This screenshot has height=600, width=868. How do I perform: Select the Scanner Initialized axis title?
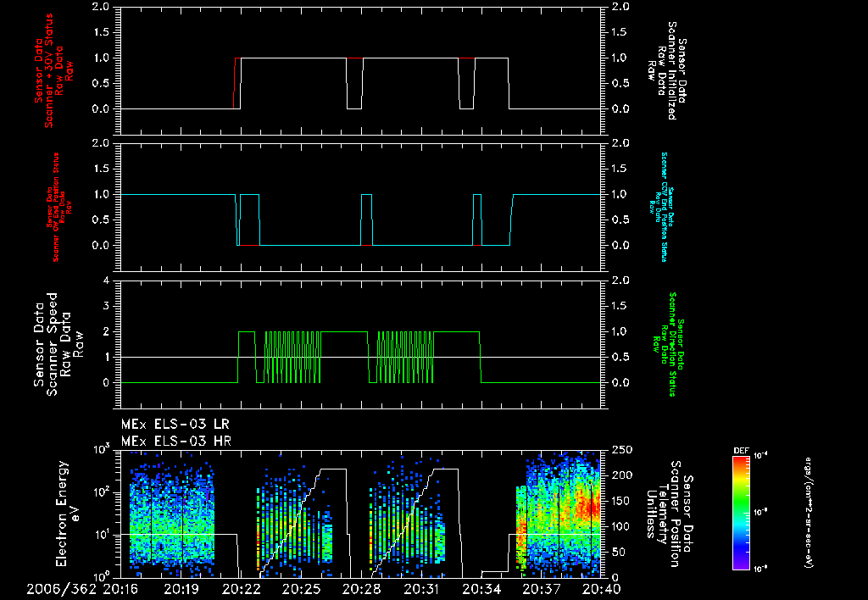pyautogui.click(x=666, y=70)
